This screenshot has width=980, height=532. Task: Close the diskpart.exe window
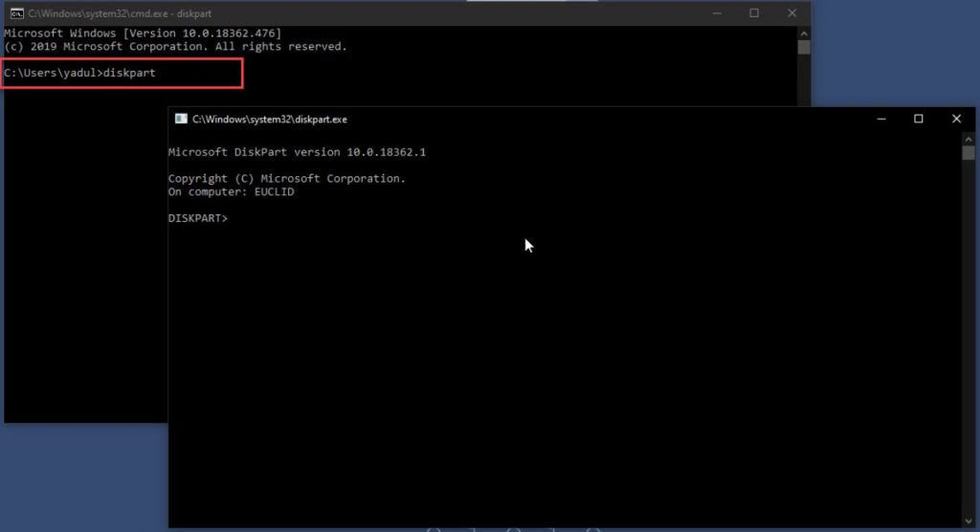click(x=956, y=119)
